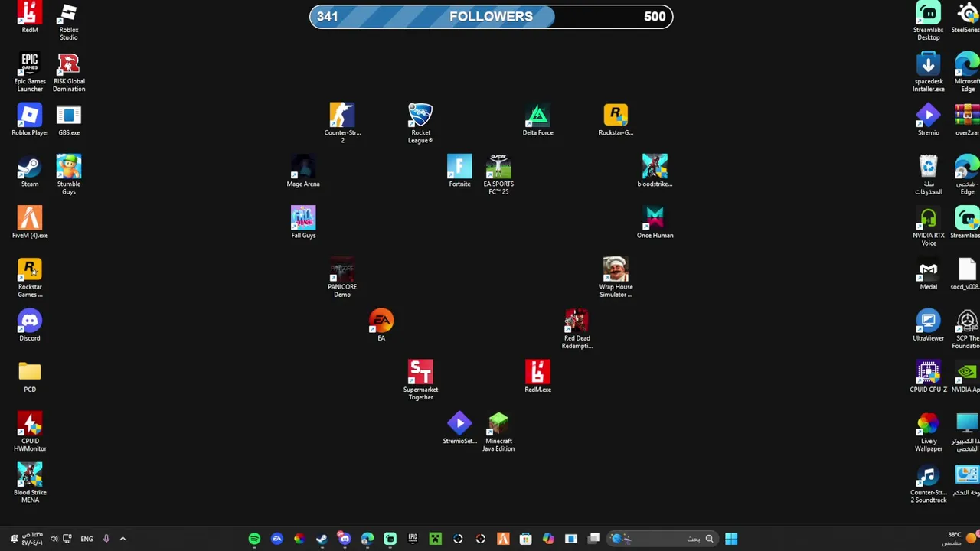Open the Roblox Player shortcut

click(30, 120)
